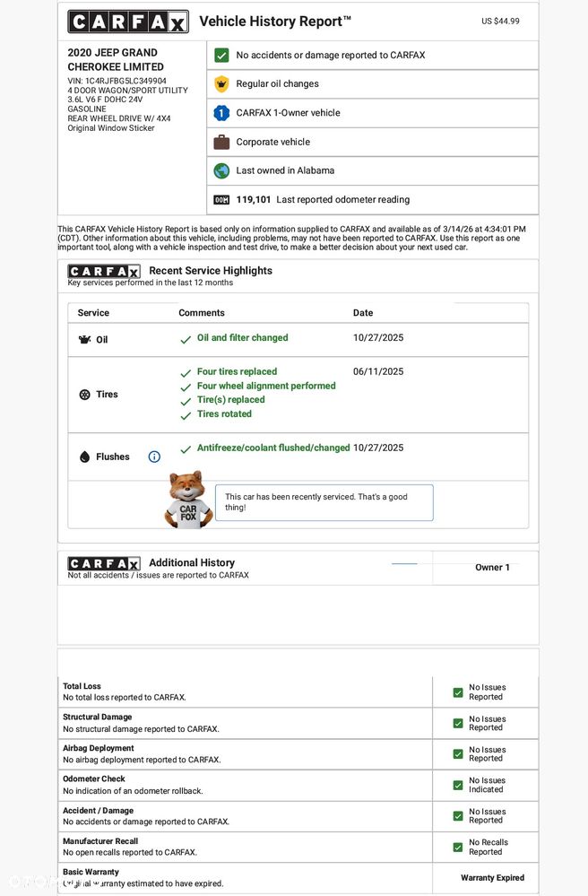Click the Oil service can icon

85,340
